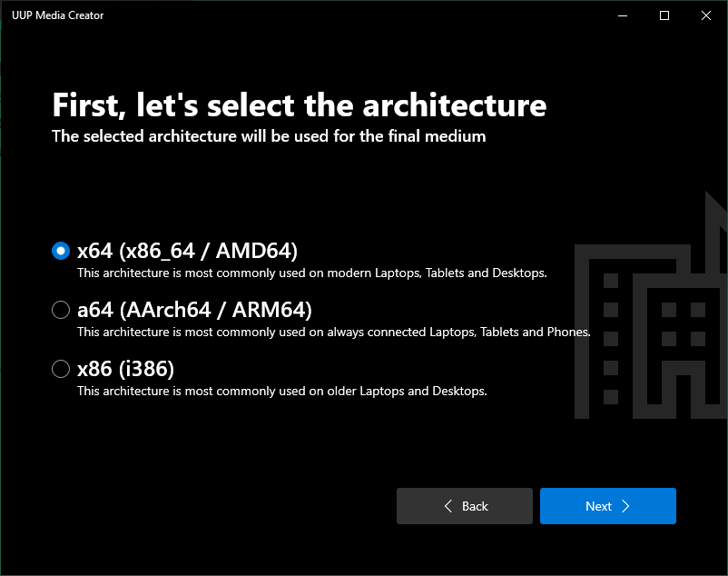Choose the a64 radio button

tap(61, 310)
